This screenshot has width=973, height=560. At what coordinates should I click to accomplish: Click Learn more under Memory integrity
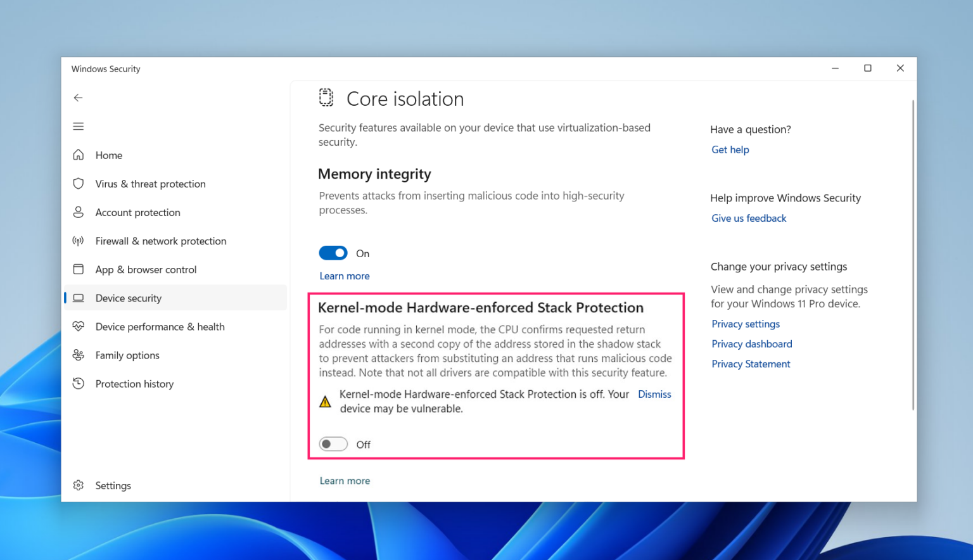click(345, 276)
